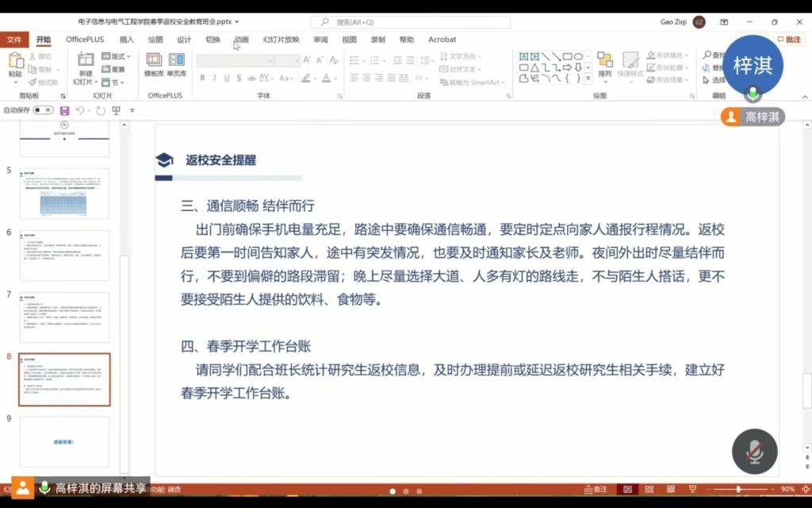Click the Paste (粘贴) icon
Image resolution: width=812 pixels, height=508 pixels.
tap(16, 62)
